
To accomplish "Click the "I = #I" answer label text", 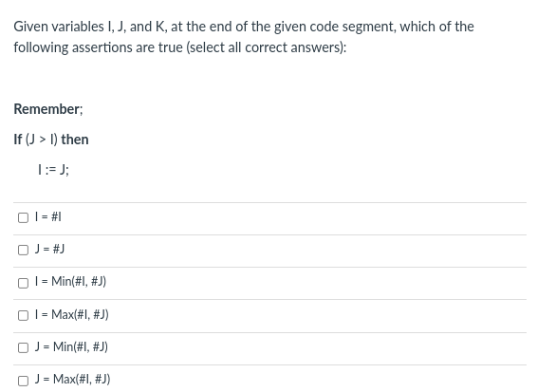I will click(x=48, y=216).
